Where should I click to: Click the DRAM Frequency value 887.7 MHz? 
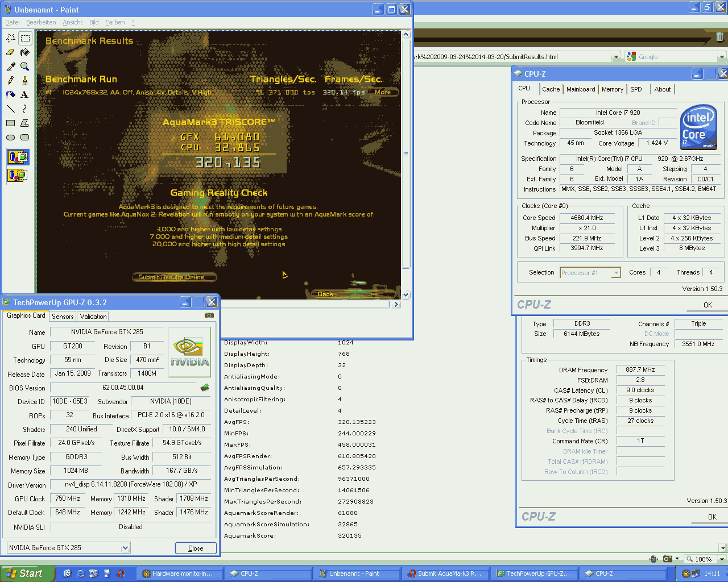[640, 369]
